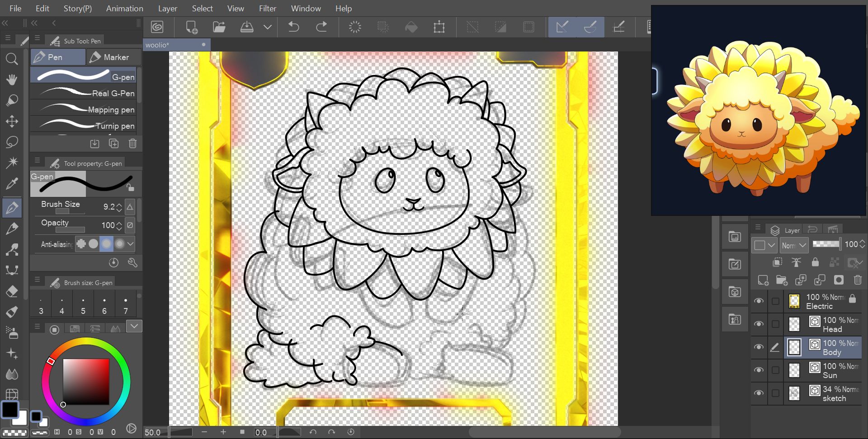
Task: Select the Hand move tool
Action: pos(12,79)
